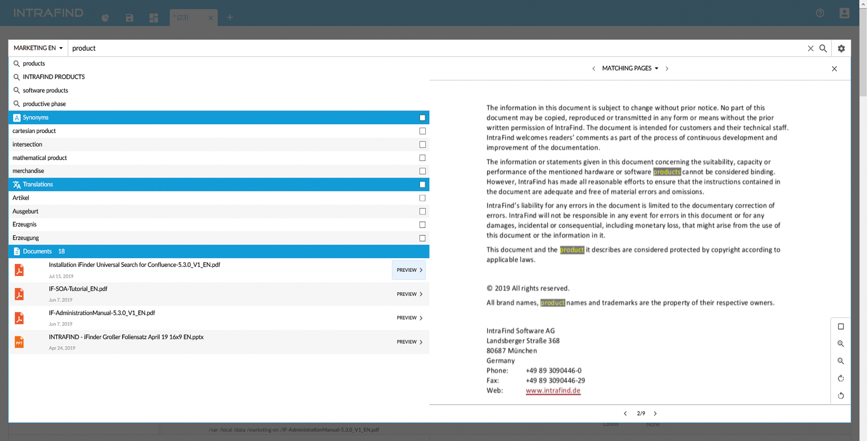
Task: Go to the next preview page arrow
Action: tap(655, 413)
